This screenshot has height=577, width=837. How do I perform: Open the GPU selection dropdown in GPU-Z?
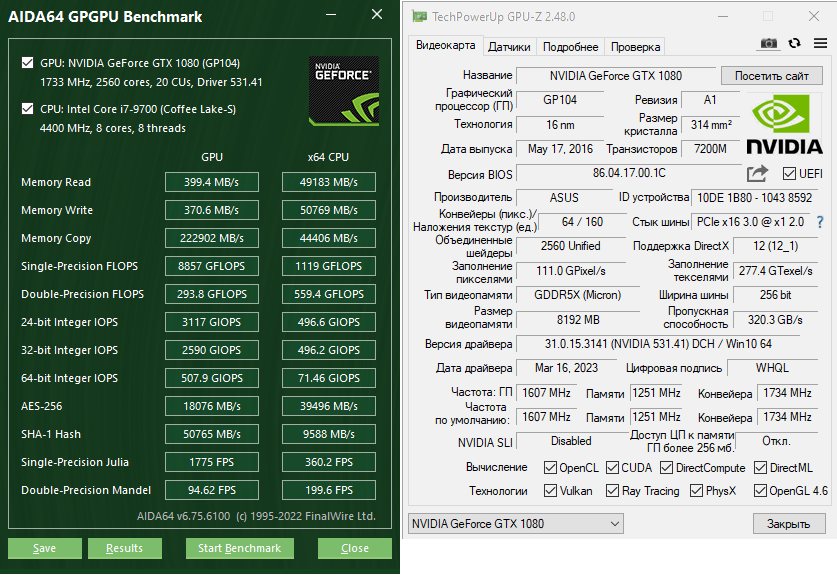[x=516, y=524]
